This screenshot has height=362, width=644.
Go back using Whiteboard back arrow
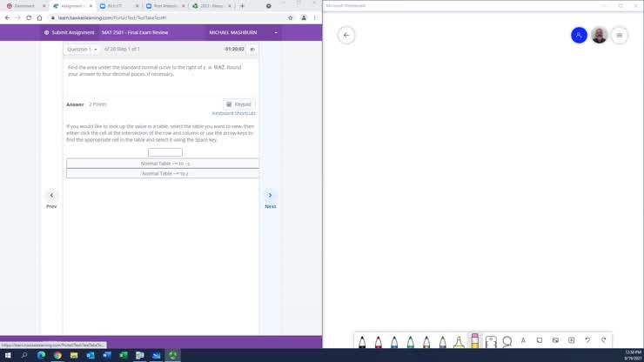pyautogui.click(x=346, y=36)
